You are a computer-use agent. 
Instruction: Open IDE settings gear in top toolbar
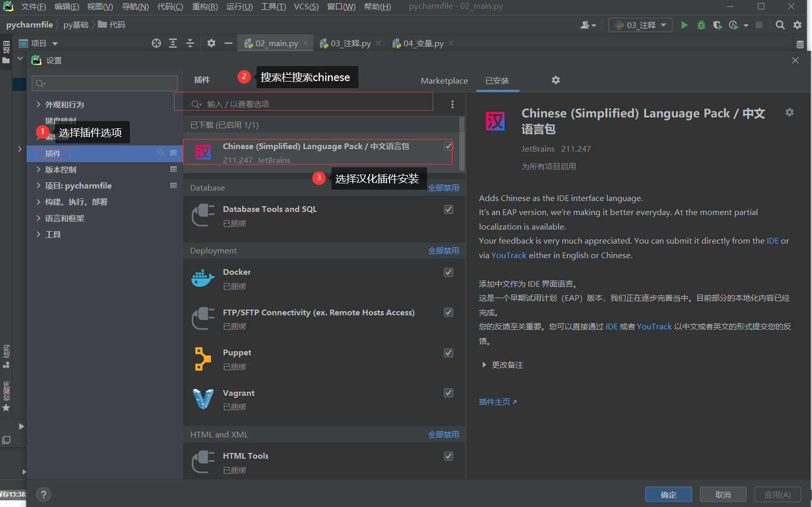[x=797, y=25]
